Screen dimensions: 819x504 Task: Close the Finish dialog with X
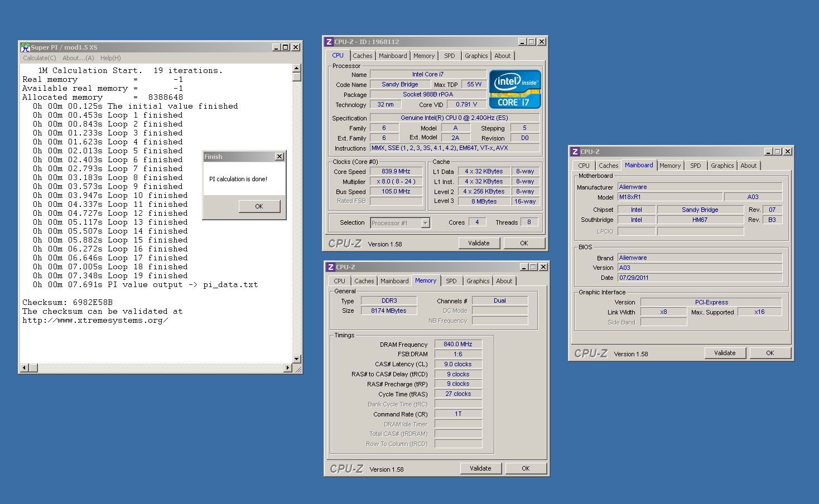(280, 157)
